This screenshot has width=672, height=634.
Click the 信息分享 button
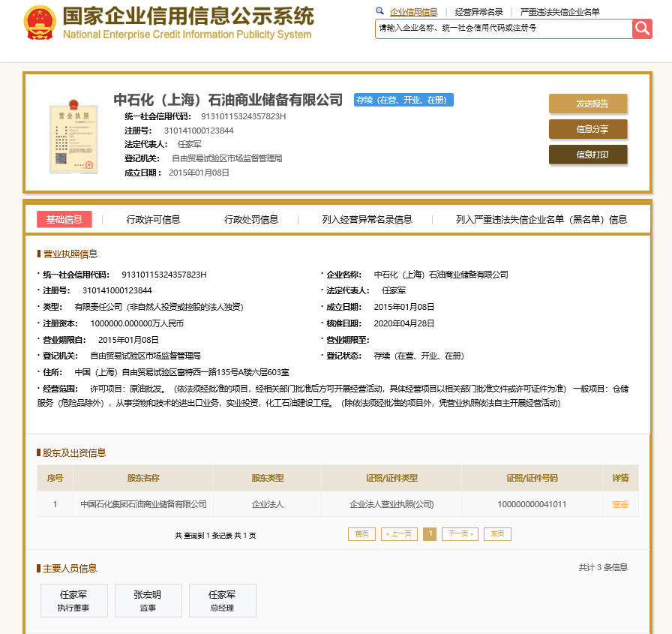coord(588,129)
